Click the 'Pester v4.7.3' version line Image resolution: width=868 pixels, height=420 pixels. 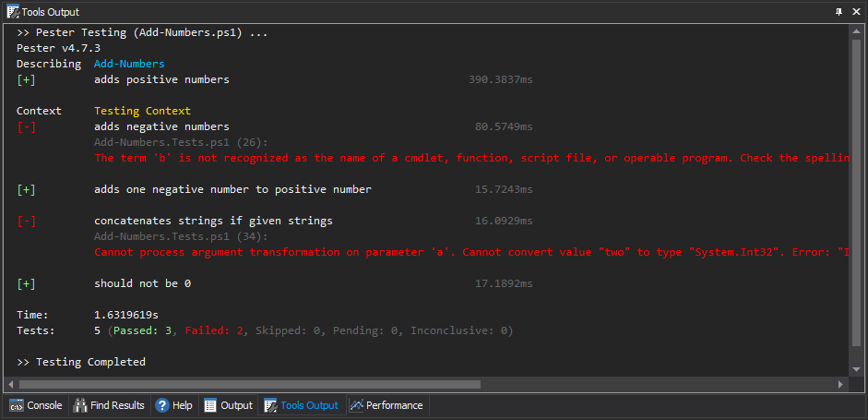[58, 48]
